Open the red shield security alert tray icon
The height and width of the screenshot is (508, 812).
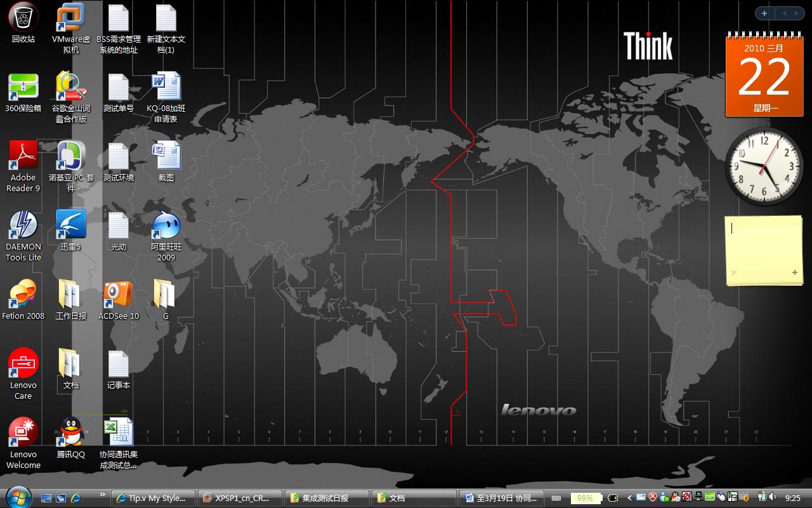click(652, 497)
